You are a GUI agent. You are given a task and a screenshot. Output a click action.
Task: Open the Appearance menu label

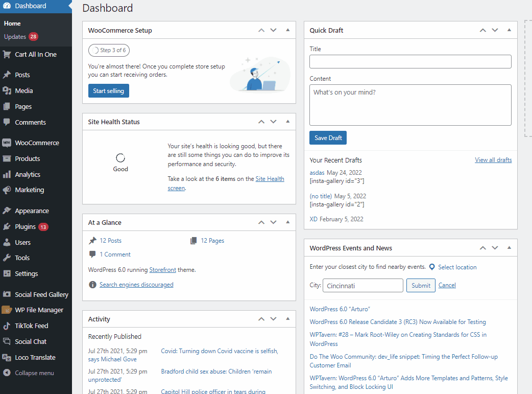[x=32, y=211]
